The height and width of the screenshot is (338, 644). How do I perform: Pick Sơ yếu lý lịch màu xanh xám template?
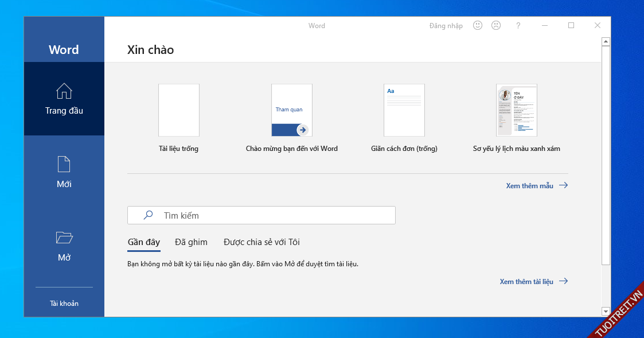pos(516,110)
